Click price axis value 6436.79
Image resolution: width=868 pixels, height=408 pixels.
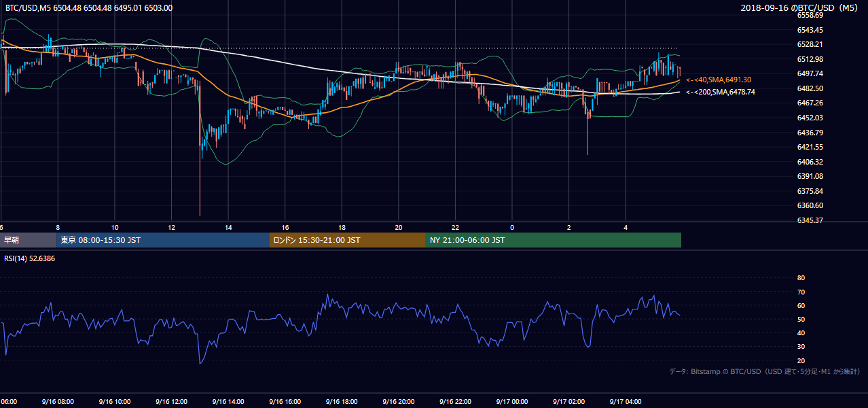(x=810, y=133)
